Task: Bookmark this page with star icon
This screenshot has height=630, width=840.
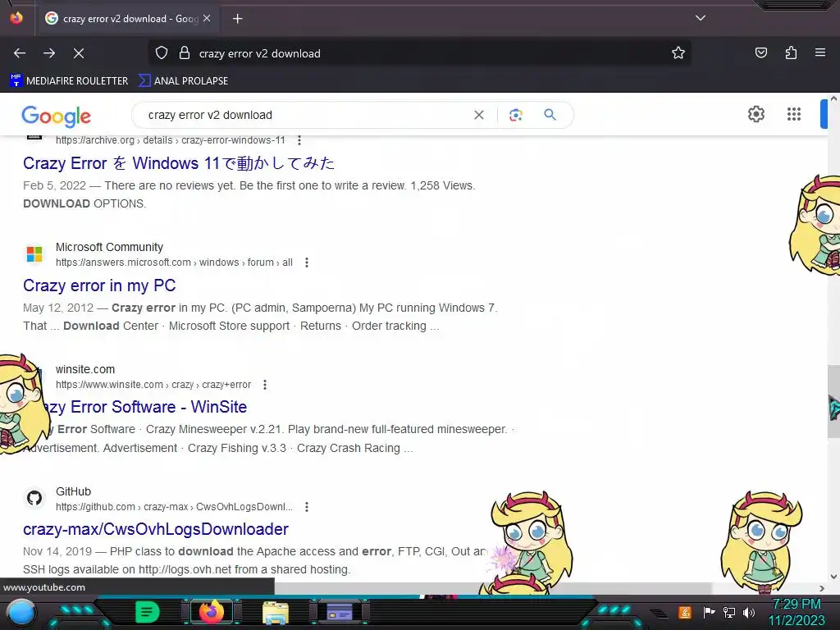Action: [x=678, y=53]
